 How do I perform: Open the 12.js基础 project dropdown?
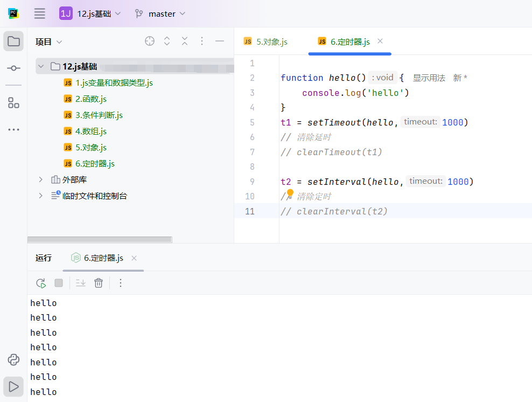[90, 13]
